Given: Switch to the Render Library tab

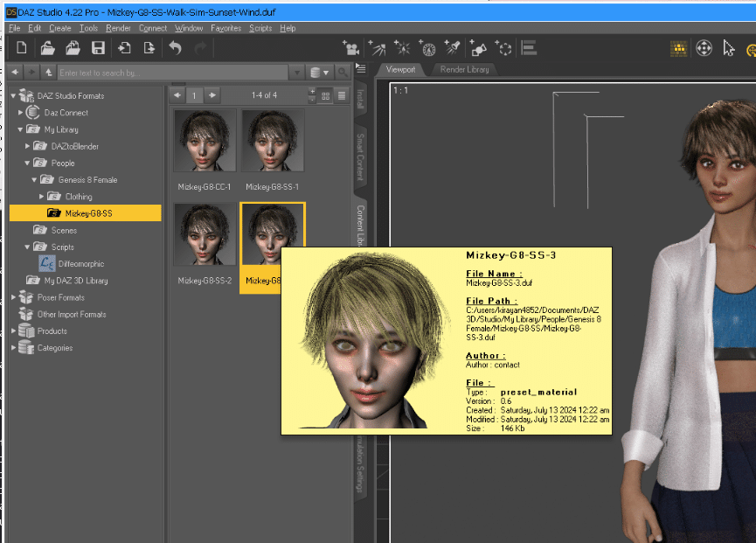Looking at the screenshot, I should tap(464, 69).
